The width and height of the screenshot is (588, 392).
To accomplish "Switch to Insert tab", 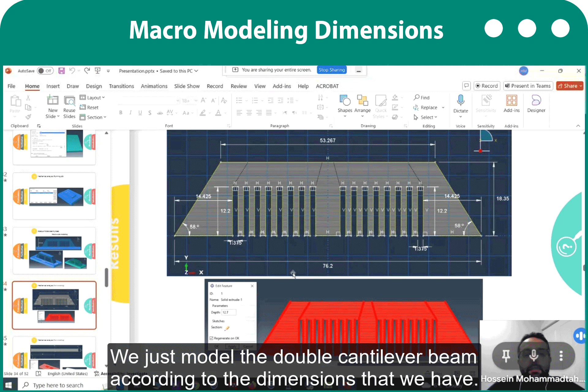I will point(53,86).
